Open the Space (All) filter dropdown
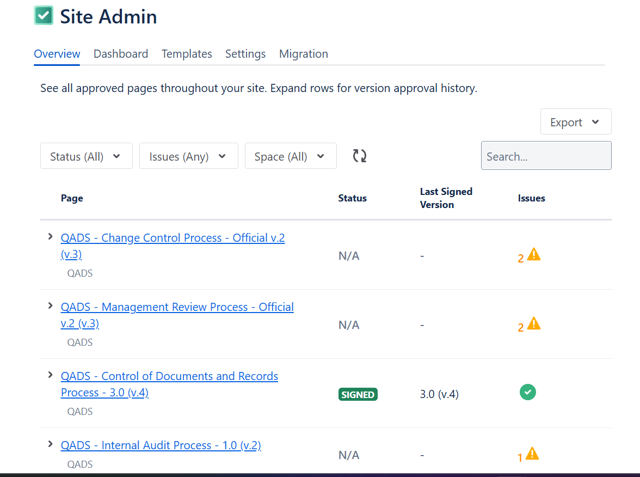 291,156
